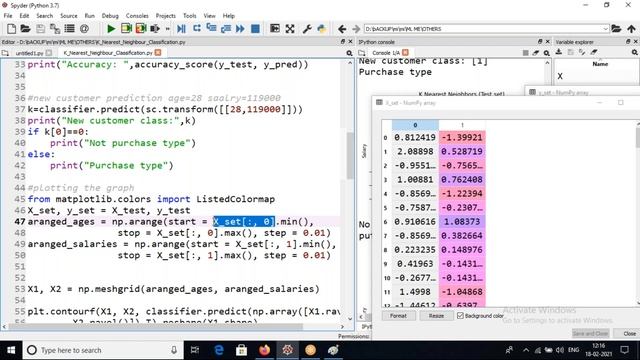640x360 pixels.
Task: Expand the working directory path dropdown
Action: 606,29
